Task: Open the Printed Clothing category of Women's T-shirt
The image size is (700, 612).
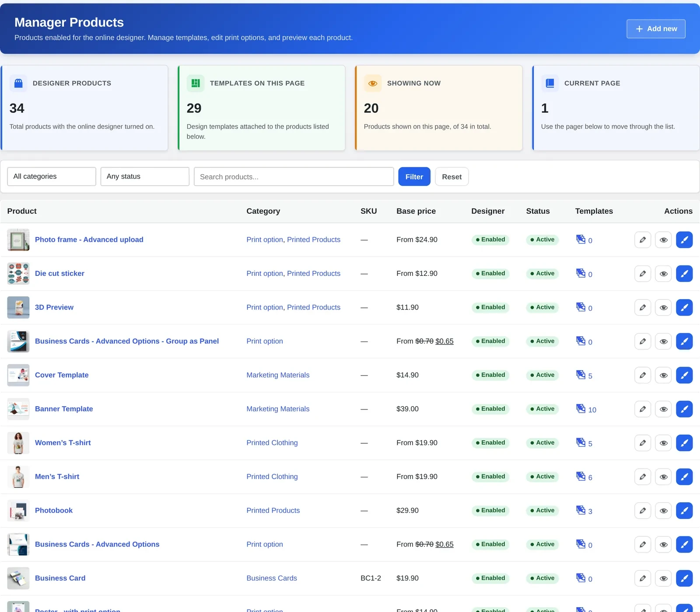Action: pos(272,443)
